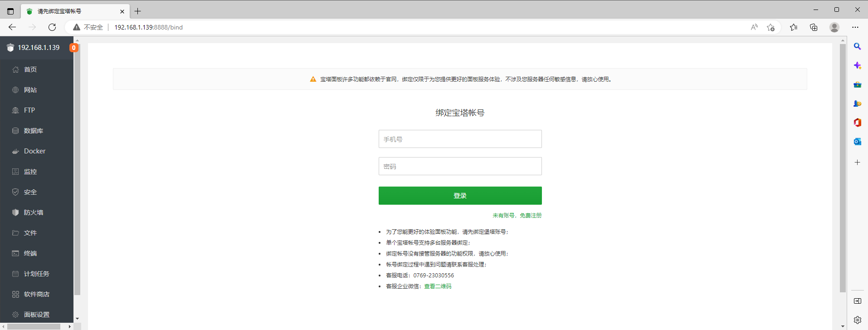Click the 计划任务 calendar icon
This screenshot has height=330, width=868.
[x=15, y=274]
